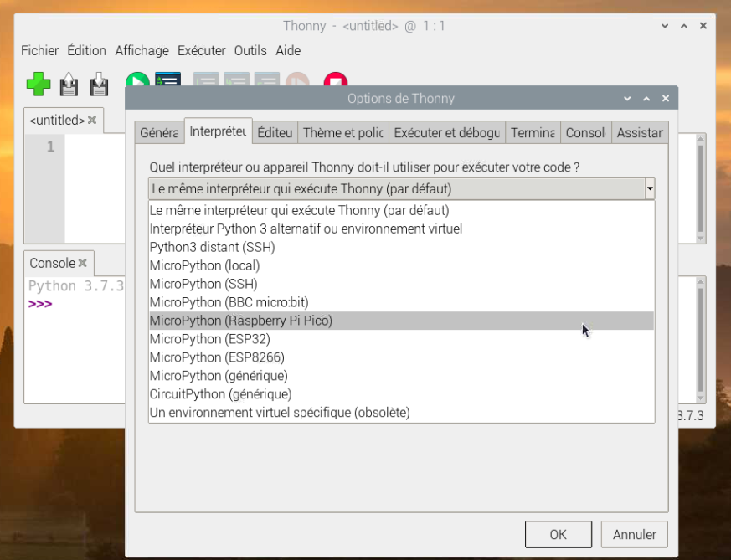Collapse the interpreter combo box arrow
The height and width of the screenshot is (560, 731).
click(x=650, y=189)
